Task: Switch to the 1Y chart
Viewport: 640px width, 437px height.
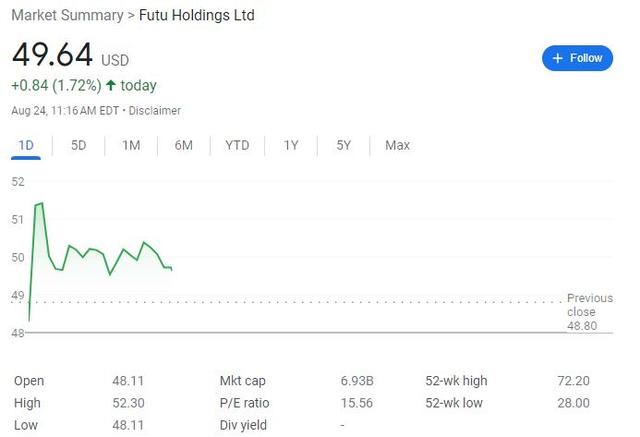Action: click(291, 145)
